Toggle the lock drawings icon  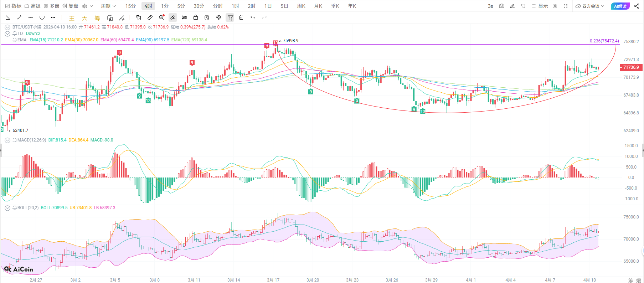point(196,17)
